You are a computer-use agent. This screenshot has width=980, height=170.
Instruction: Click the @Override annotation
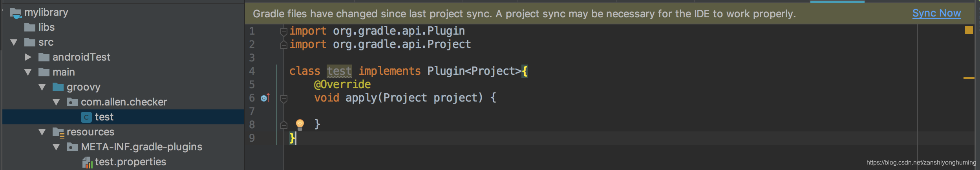pos(342,85)
